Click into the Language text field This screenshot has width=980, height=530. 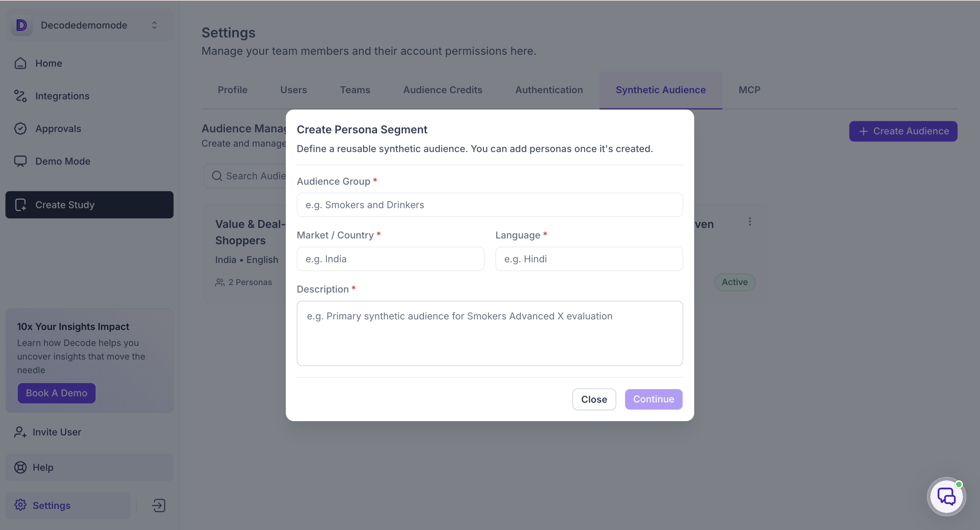[x=589, y=259]
